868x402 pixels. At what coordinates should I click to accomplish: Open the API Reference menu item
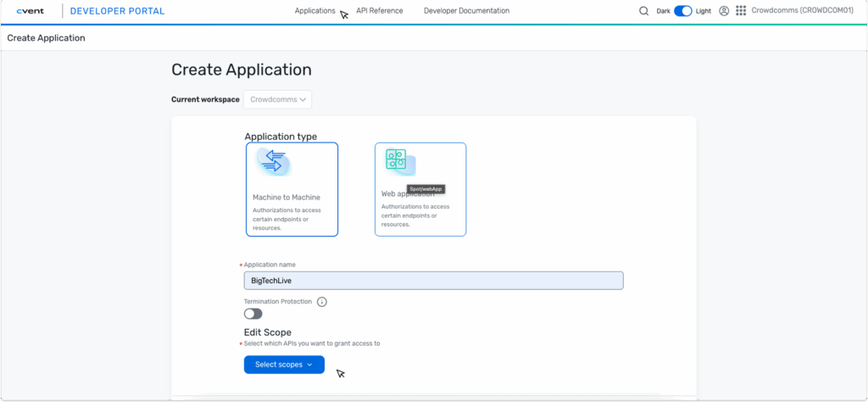click(379, 11)
